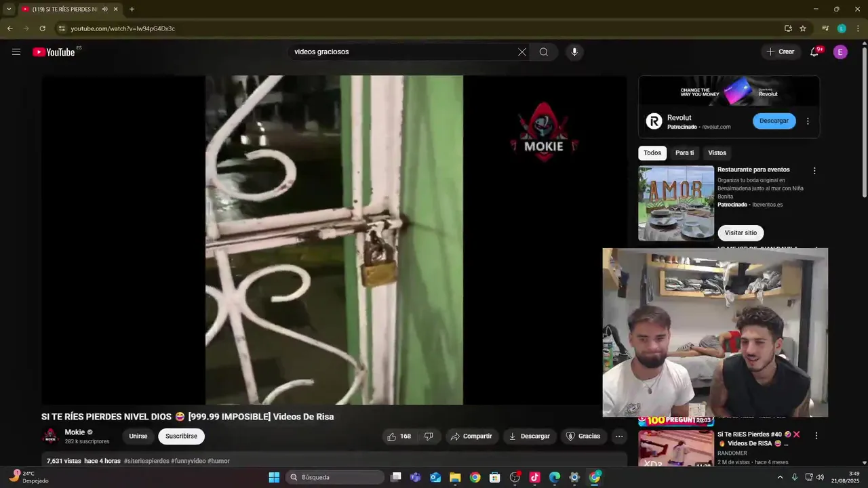Share the video with Compartir

(x=471, y=436)
